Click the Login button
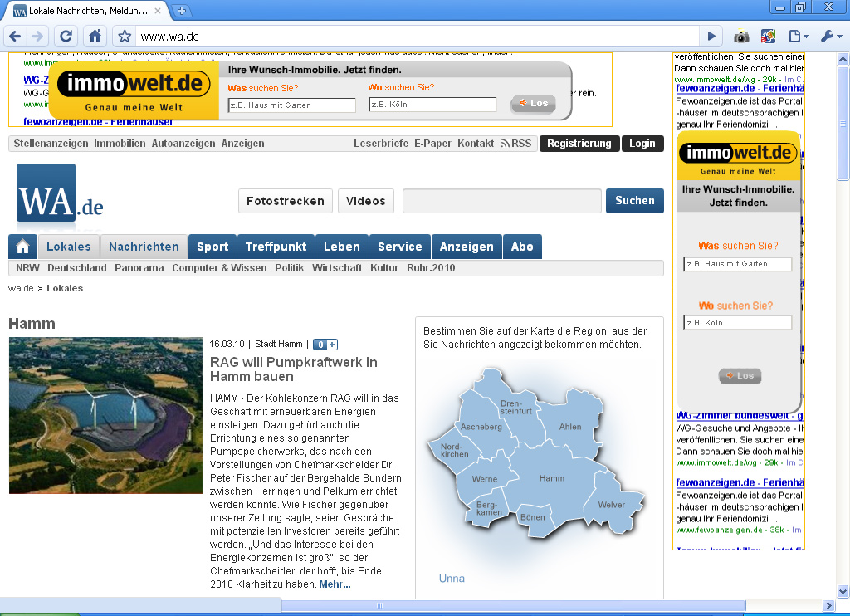This screenshot has height=616, width=850. tap(642, 143)
